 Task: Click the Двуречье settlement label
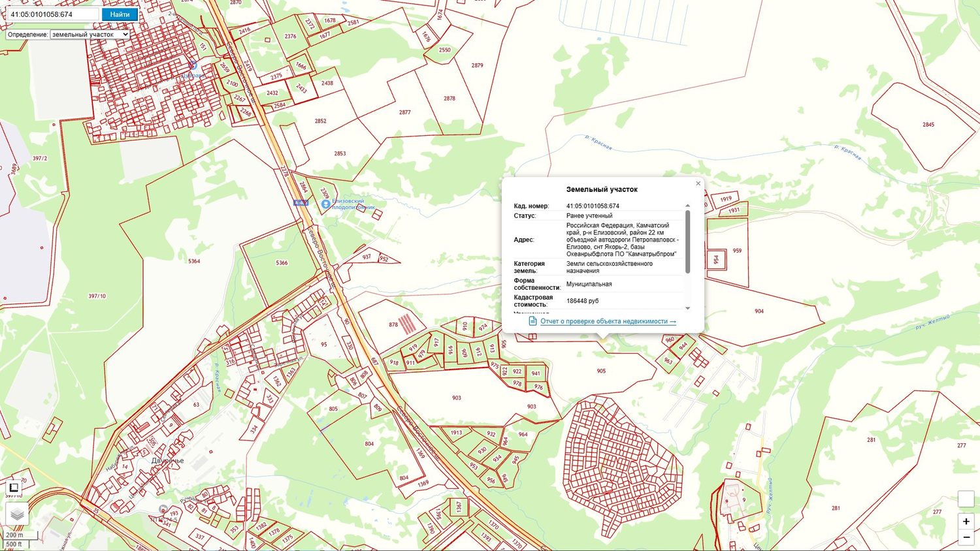167,461
